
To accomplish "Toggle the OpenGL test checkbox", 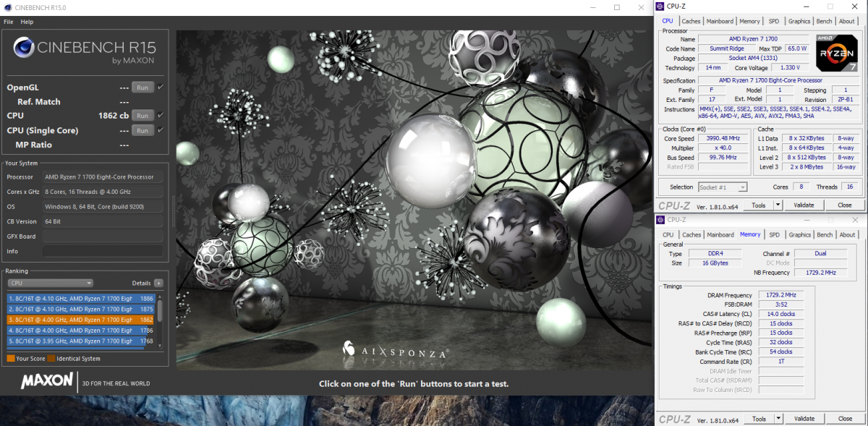I will [x=161, y=87].
